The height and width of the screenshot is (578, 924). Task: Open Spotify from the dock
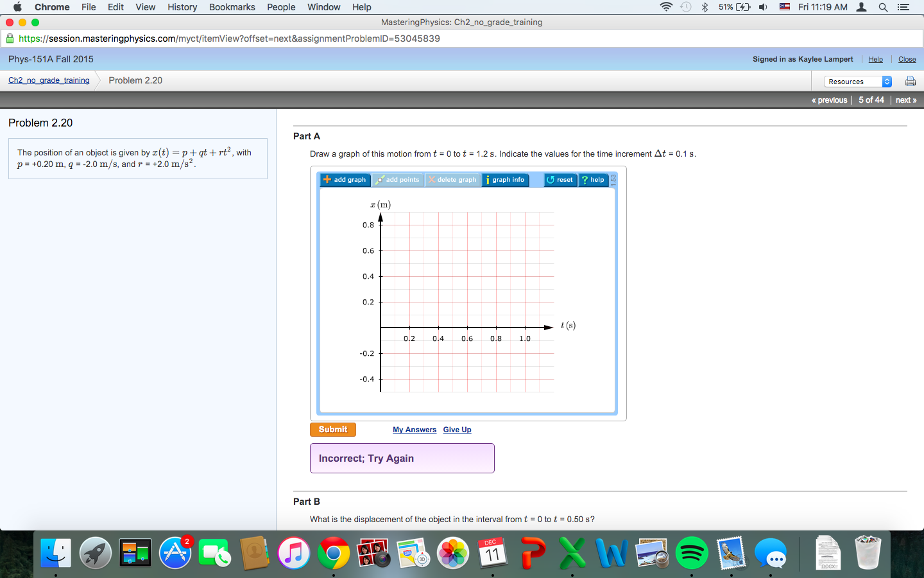(x=691, y=553)
